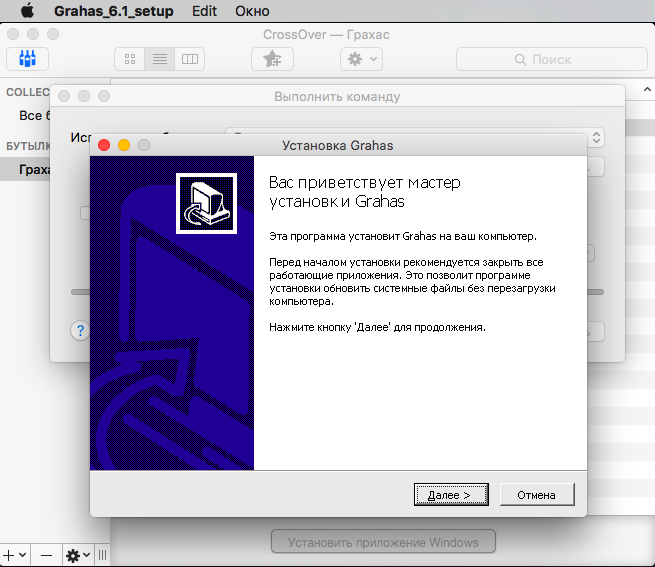Click the installer computer icon image
This screenshot has height=567, width=655.
(x=206, y=203)
